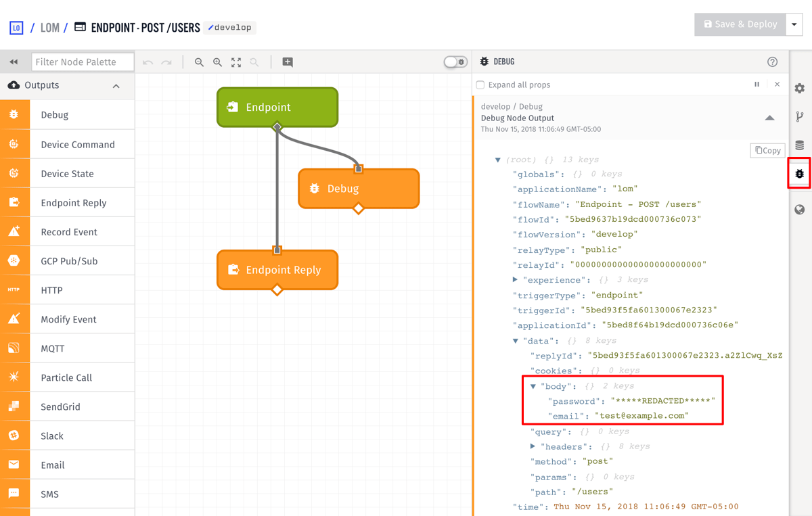Image resolution: width=812 pixels, height=516 pixels.
Task: Select the Debug node on canvas
Action: [x=359, y=189]
